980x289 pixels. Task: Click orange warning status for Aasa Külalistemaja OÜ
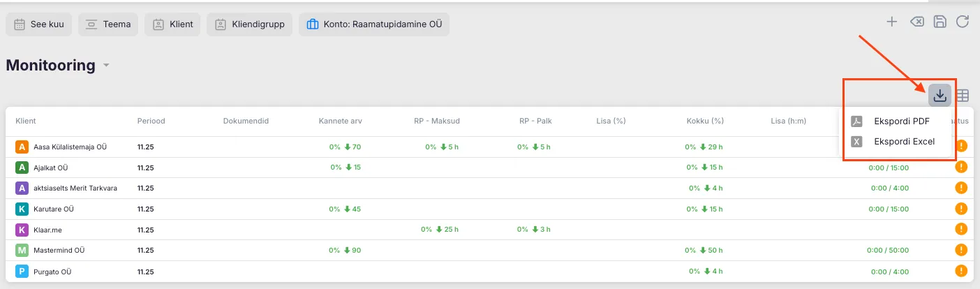click(x=961, y=146)
